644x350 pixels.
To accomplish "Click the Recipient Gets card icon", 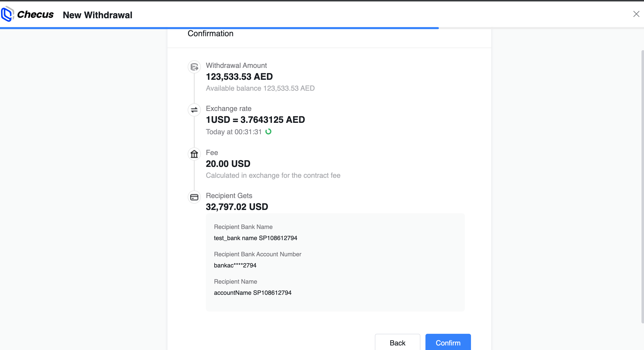I will click(x=194, y=197).
